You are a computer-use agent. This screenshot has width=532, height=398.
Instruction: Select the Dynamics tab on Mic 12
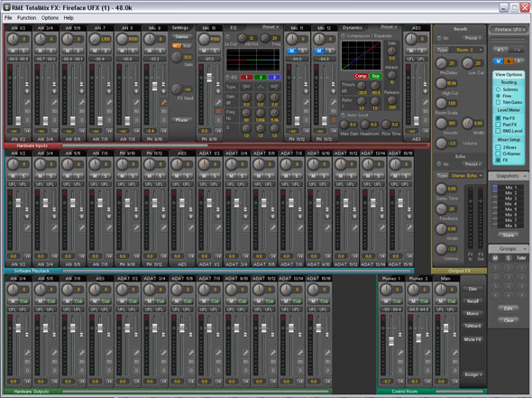pos(353,28)
